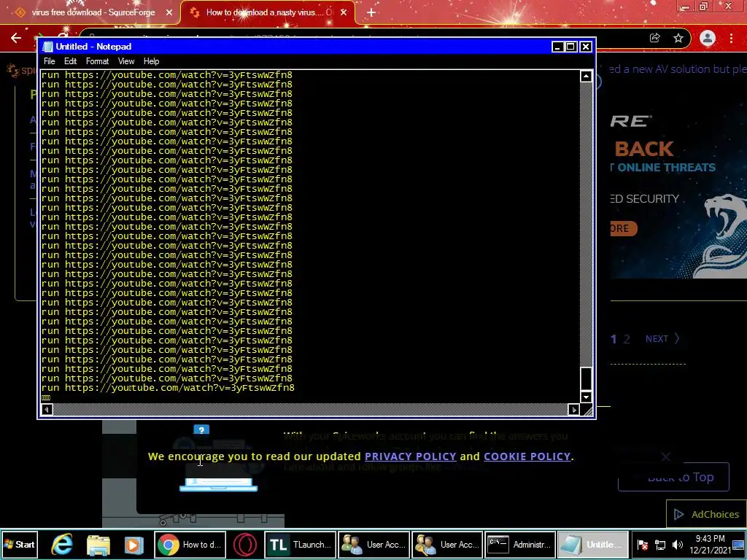Switch to the Administrator command prompt window

[520, 545]
